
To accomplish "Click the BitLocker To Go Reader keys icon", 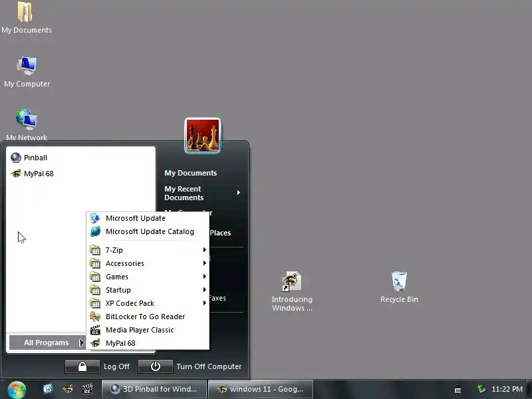I will (95, 317).
